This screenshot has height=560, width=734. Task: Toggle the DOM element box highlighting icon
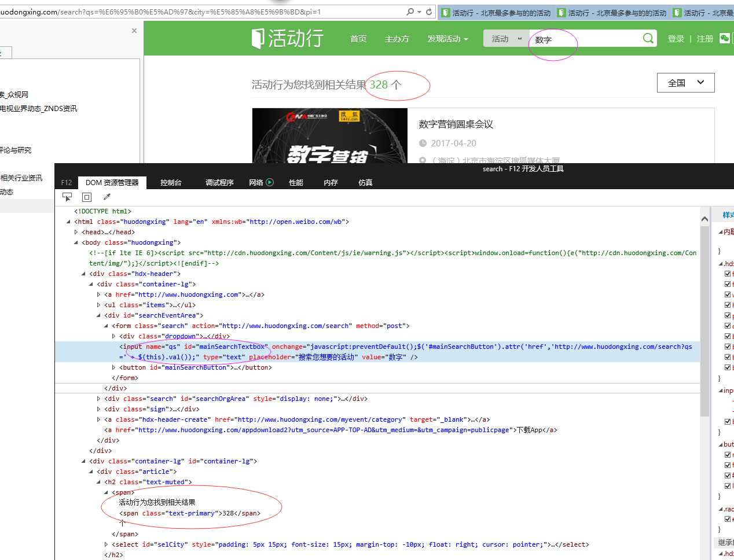pyautogui.click(x=87, y=197)
